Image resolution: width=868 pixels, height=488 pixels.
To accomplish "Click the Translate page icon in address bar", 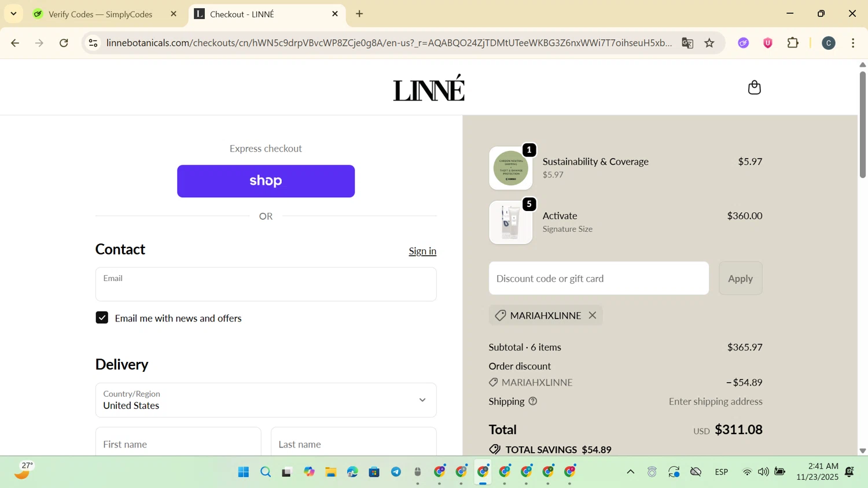I will 687,43.
